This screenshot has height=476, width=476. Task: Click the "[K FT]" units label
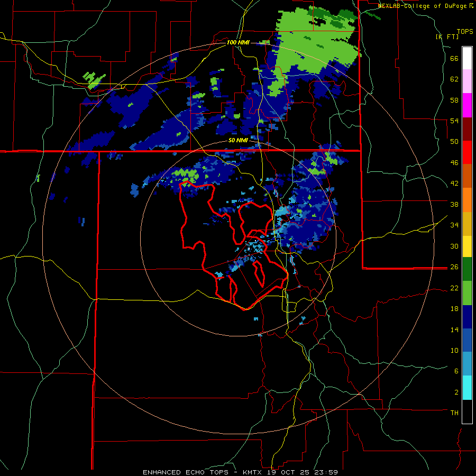[x=447, y=37]
